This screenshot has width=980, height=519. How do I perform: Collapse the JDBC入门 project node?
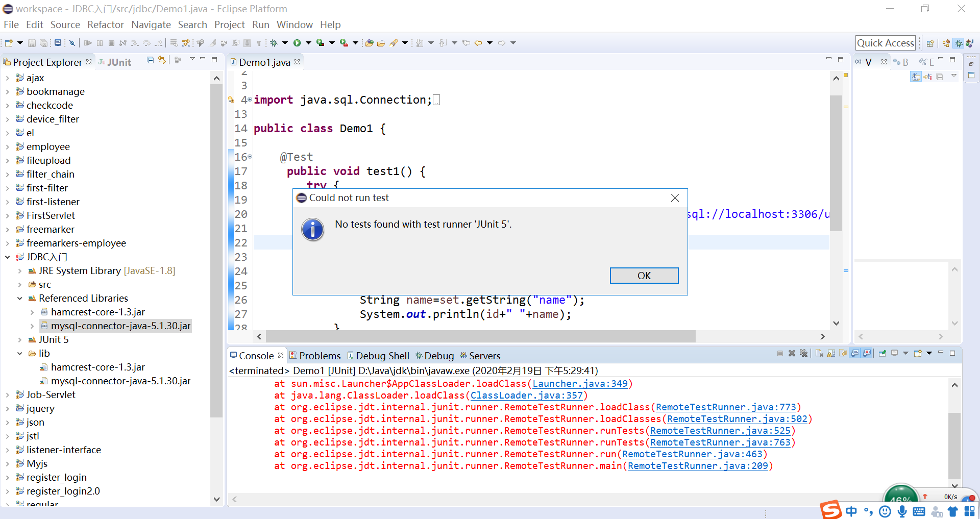8,257
